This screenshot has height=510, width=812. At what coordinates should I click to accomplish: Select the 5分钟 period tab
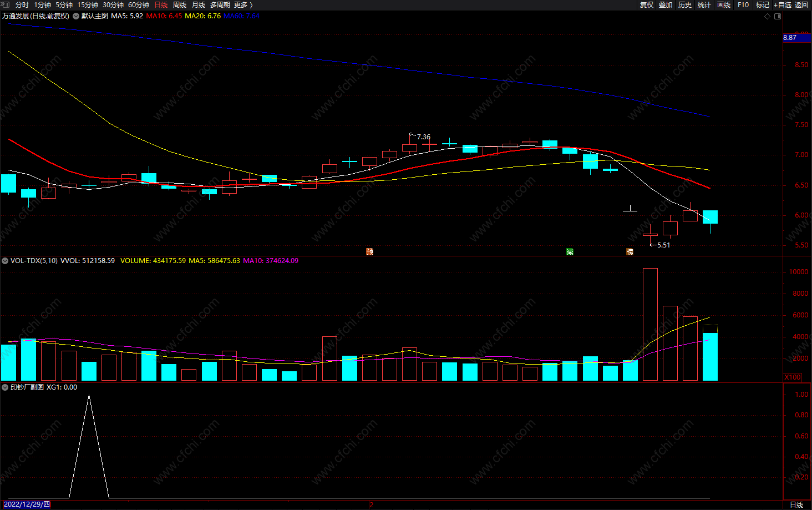64,4
